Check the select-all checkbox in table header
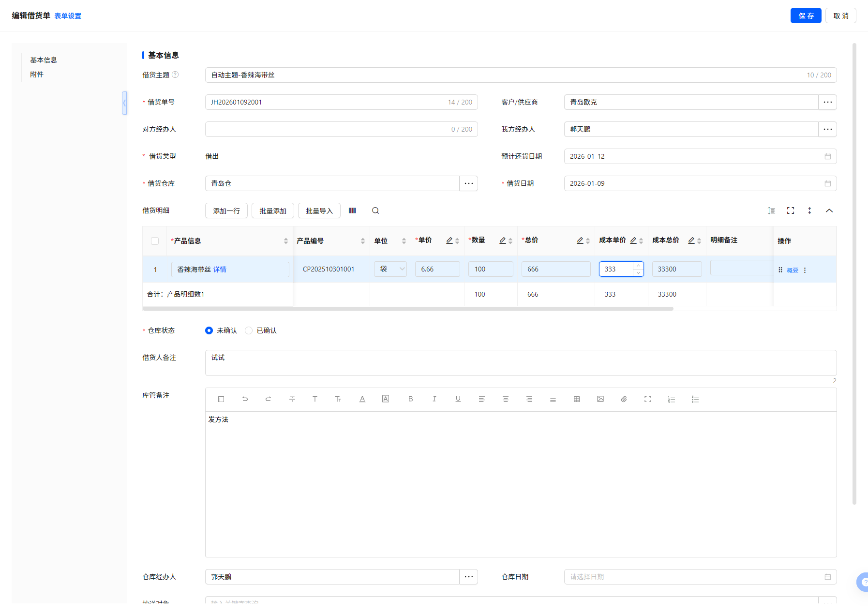The image size is (868, 615). [155, 241]
